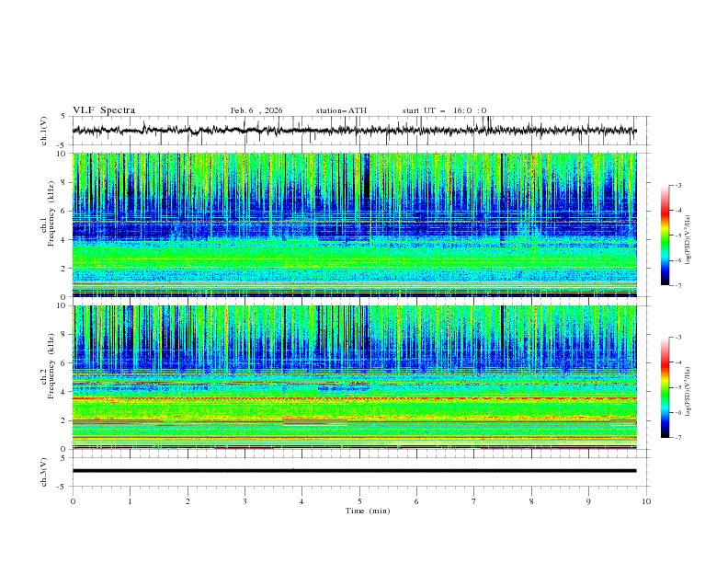728x563 pixels.
Task: Click inside the ch.1 spectrogram panel
Action: point(354,224)
